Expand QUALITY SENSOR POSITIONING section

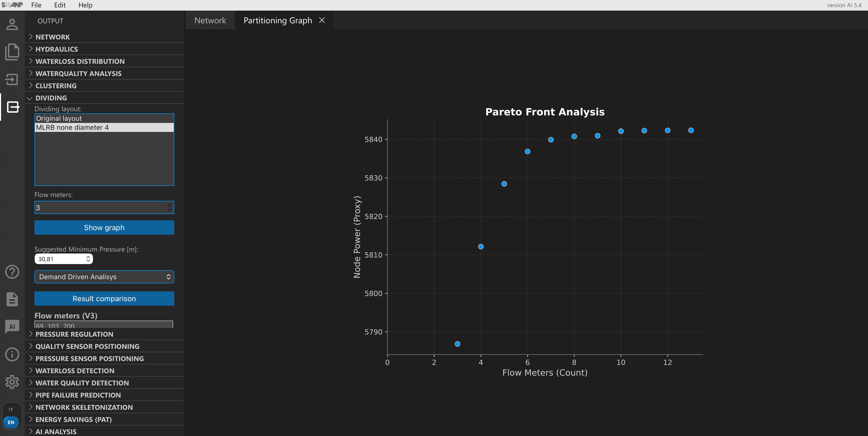coord(104,346)
